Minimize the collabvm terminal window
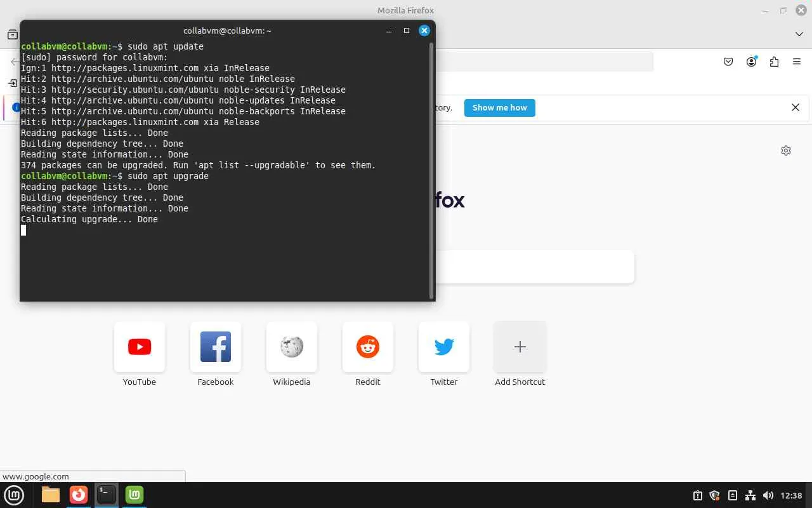Viewport: 812px width, 508px height. 388,30
